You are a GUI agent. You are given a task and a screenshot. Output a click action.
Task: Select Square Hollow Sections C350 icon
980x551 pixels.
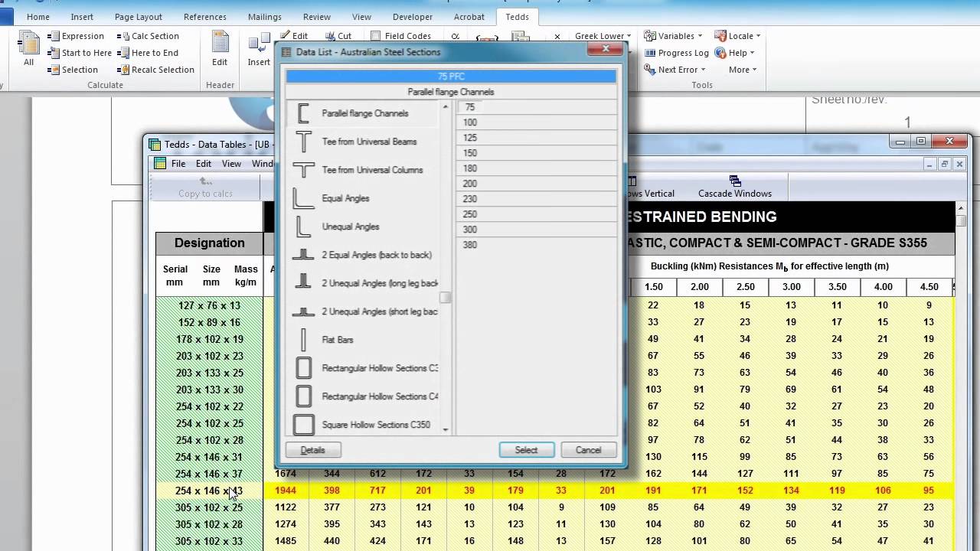(x=304, y=425)
